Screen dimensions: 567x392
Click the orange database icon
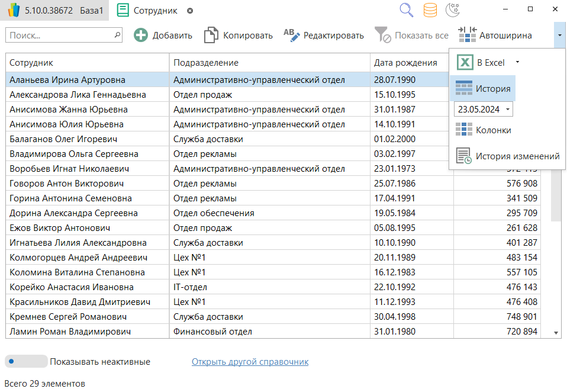[430, 10]
